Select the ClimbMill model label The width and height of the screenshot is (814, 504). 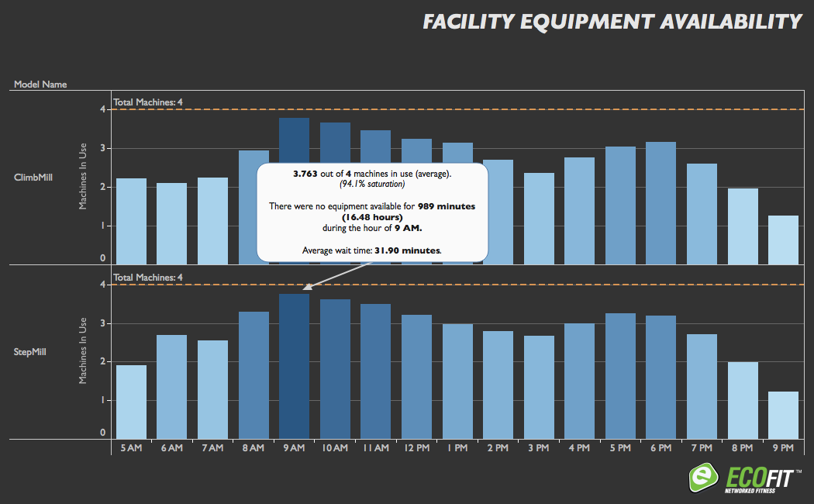click(x=33, y=177)
